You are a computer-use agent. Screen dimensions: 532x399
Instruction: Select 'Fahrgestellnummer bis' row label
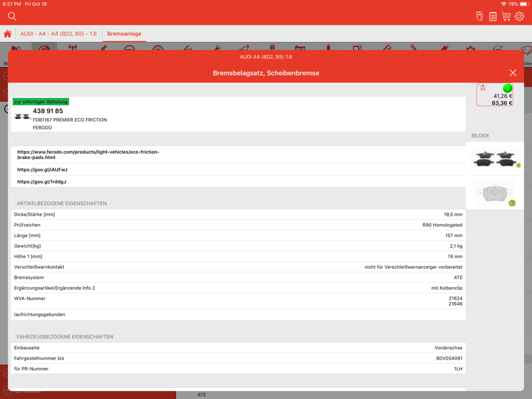click(x=39, y=358)
